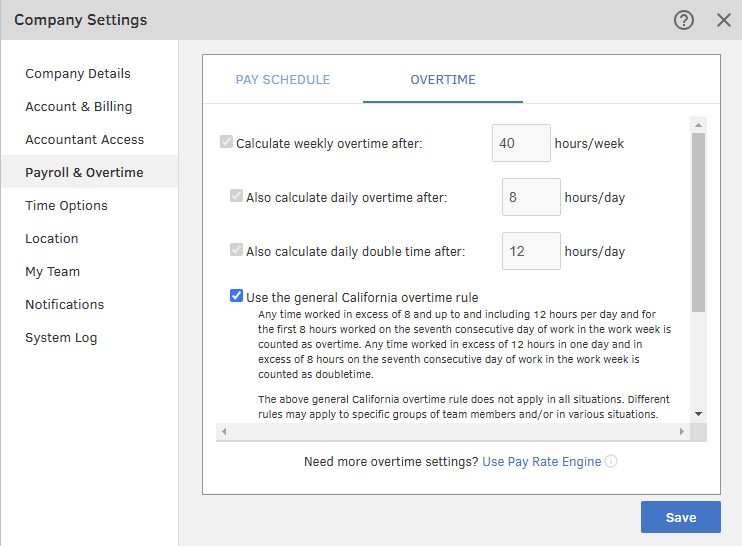This screenshot has height=546, width=742.
Task: Select the Overtime tab
Action: [x=443, y=79]
